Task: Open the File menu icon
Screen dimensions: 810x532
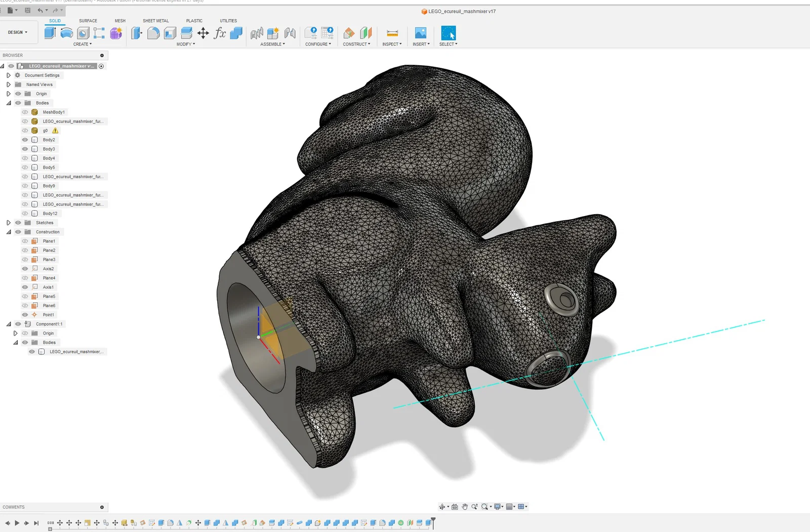Action: pos(10,10)
